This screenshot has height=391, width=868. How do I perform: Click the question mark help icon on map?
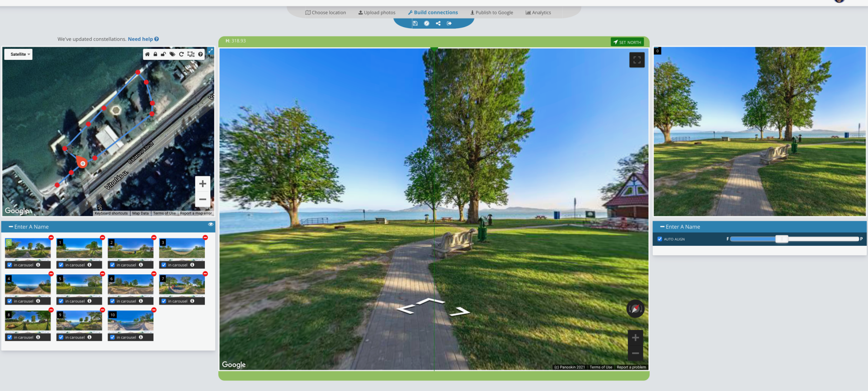coord(200,54)
